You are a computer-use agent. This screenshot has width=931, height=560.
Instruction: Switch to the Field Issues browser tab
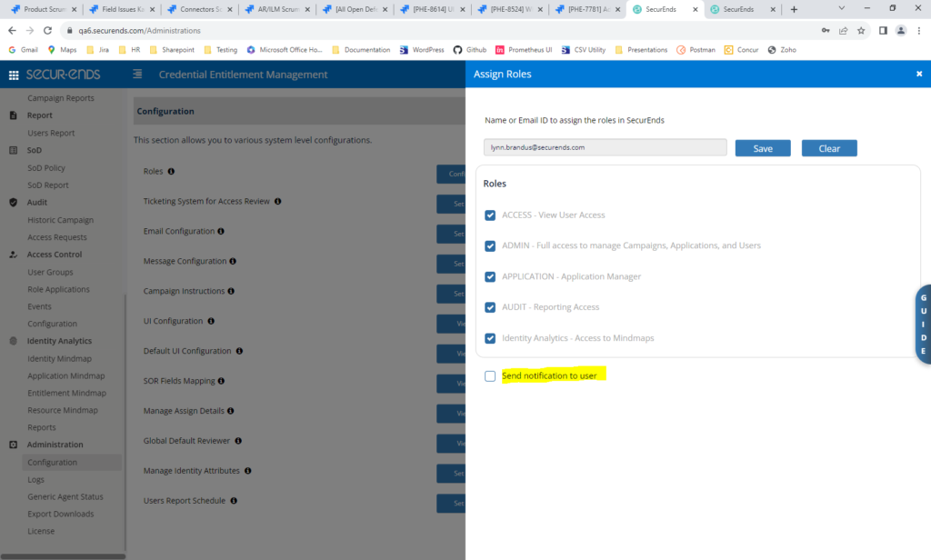pos(122,9)
